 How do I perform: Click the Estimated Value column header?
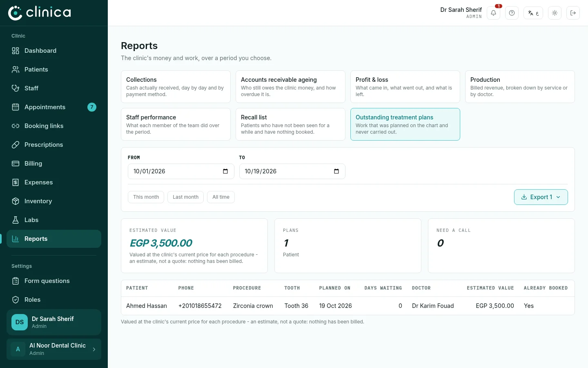point(490,288)
